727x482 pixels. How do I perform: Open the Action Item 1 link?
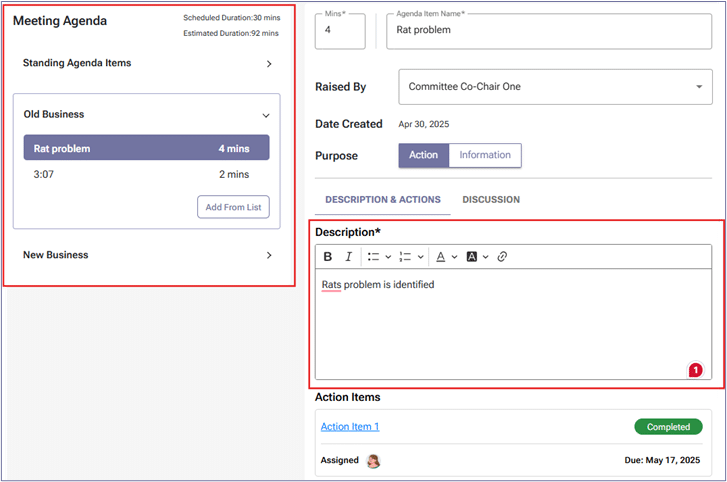coord(350,427)
